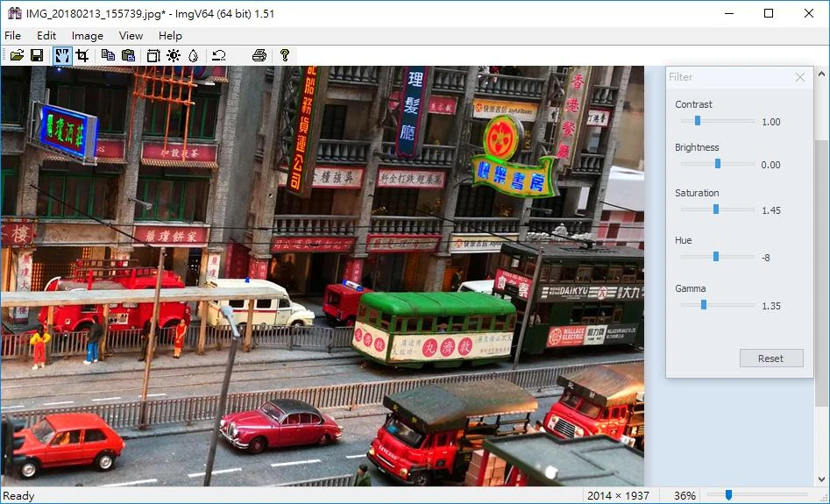Open the File menu

12,35
